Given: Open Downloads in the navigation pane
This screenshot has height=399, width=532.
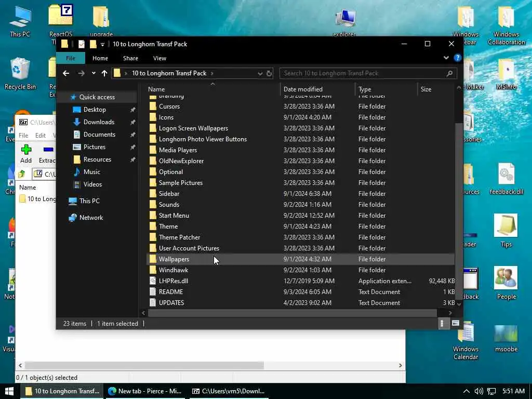Looking at the screenshot, I should (x=99, y=122).
